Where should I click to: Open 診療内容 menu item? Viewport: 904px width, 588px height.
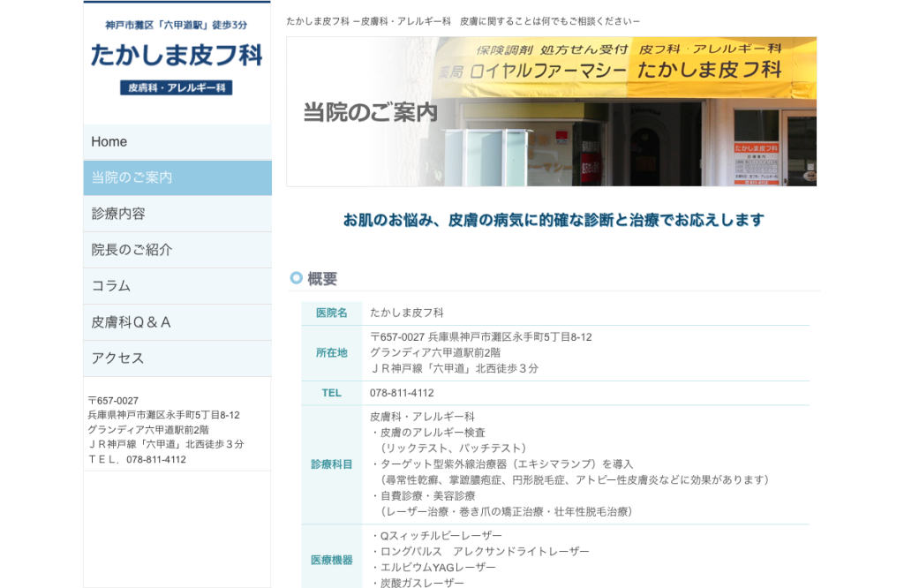pyautogui.click(x=177, y=214)
